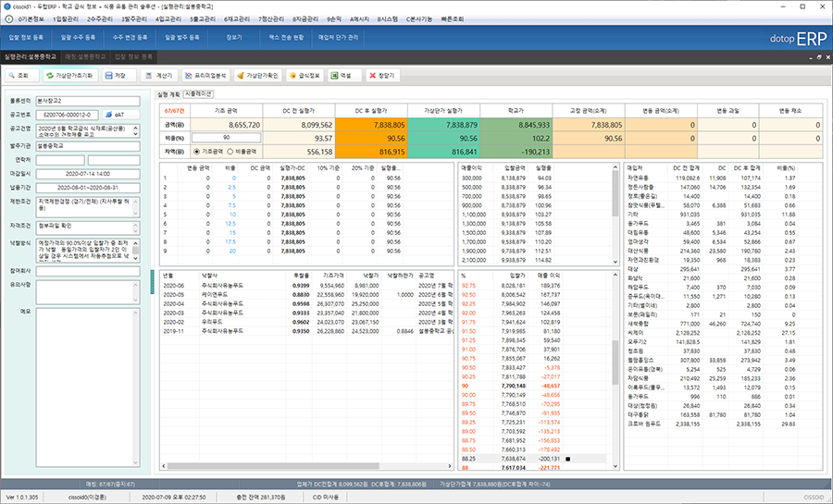The width and height of the screenshot is (833, 504).
Task: Select the 비율금액 radio button
Action: (232, 150)
